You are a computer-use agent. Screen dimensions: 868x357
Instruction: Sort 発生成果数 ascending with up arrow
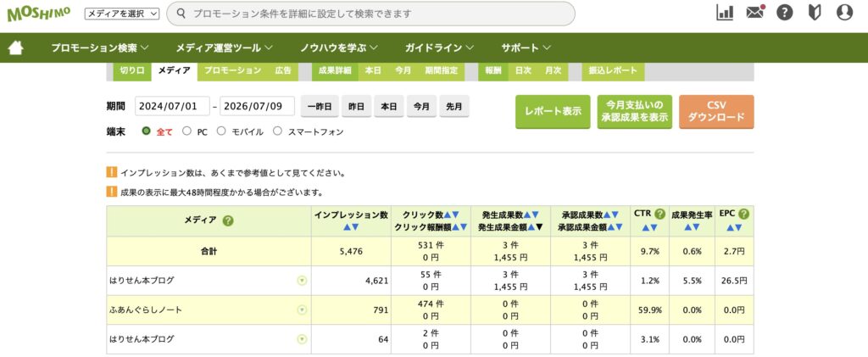pos(527,215)
